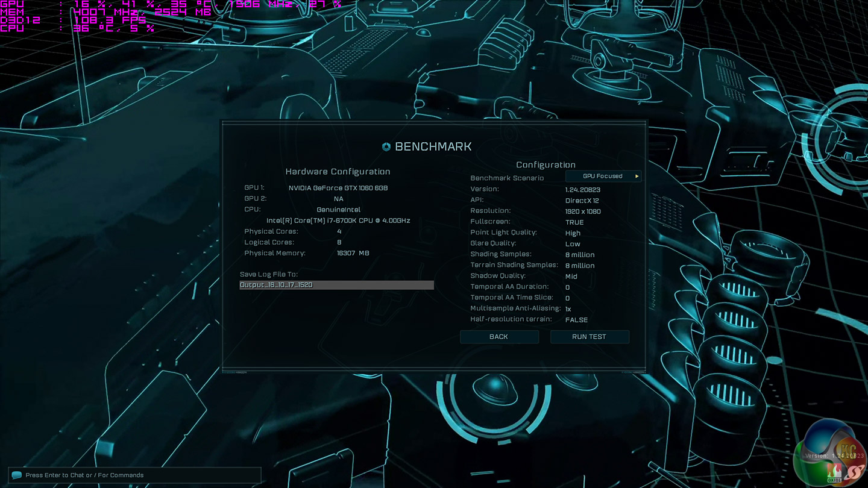Click the Temporal AA Duration value '0'
The width and height of the screenshot is (868, 488).
(x=568, y=287)
